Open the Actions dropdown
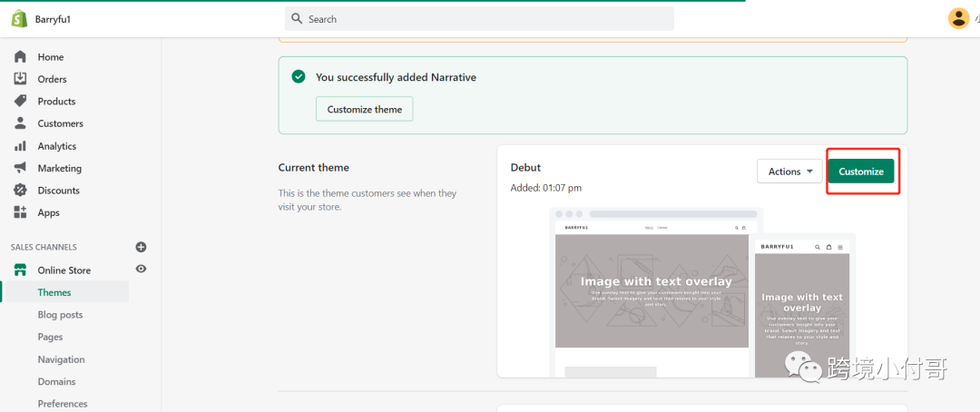980x412 pixels. tap(789, 172)
